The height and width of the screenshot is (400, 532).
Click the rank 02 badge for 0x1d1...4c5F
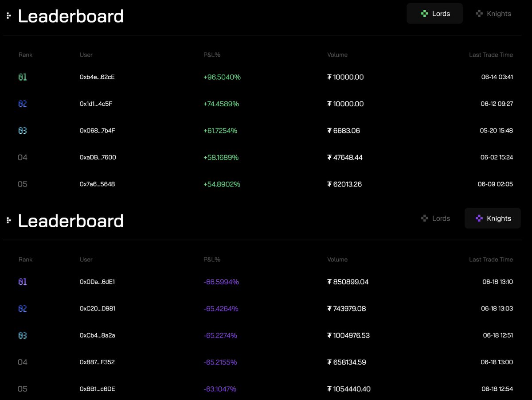click(x=23, y=104)
